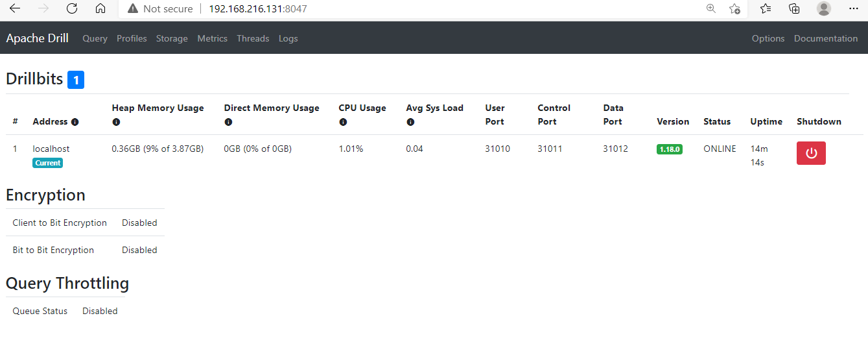
Task: Click the Bit to Bit Encryption label
Action: pyautogui.click(x=53, y=250)
